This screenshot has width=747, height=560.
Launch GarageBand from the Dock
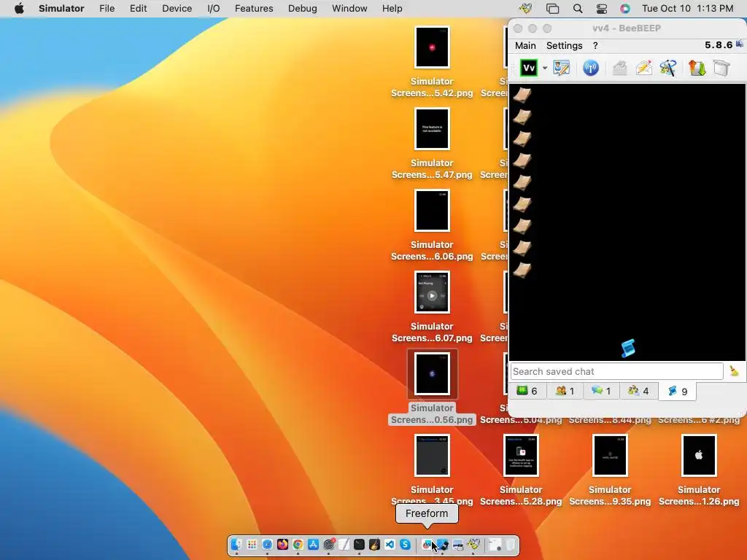(374, 544)
